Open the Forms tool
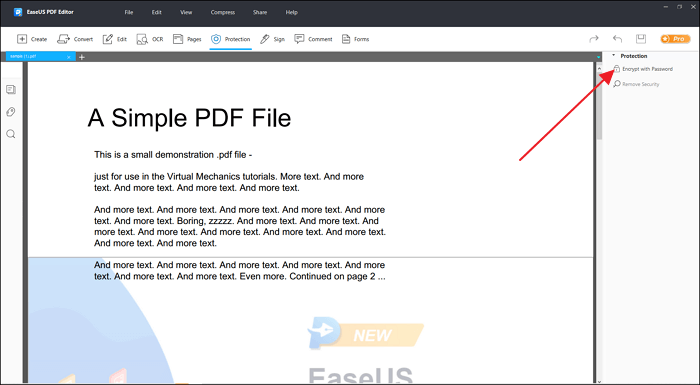700x385 pixels. pyautogui.click(x=355, y=39)
